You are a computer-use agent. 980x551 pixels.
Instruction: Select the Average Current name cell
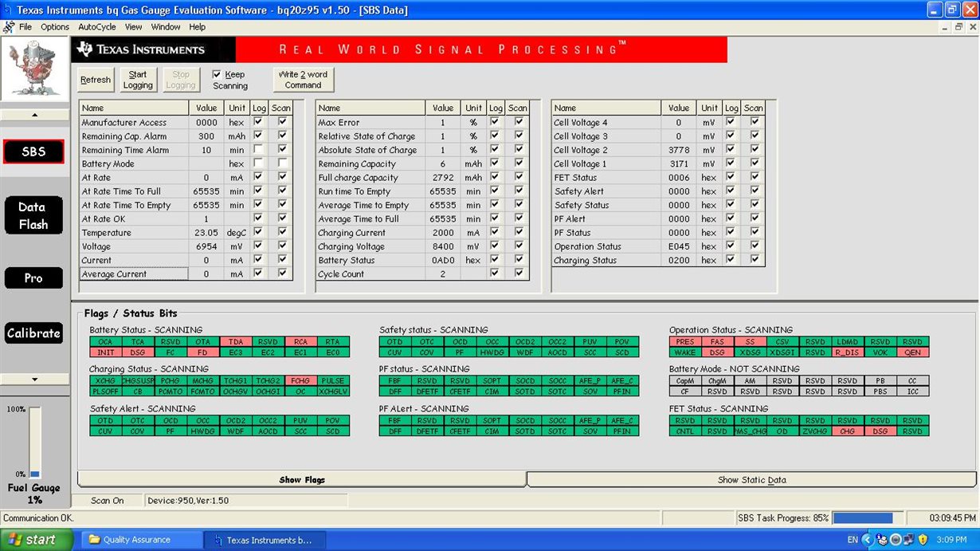point(134,274)
